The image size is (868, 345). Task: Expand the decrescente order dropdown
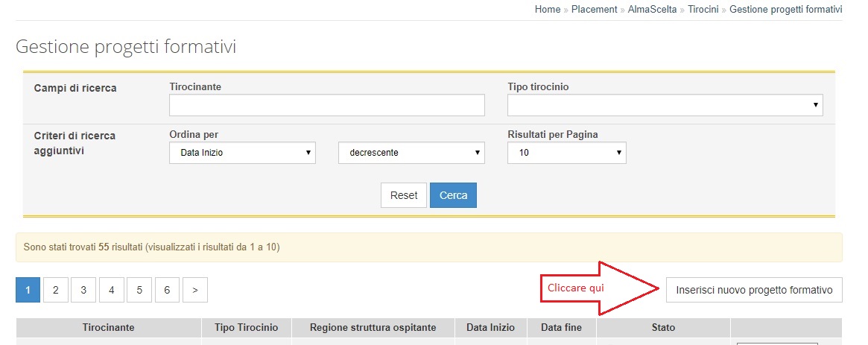click(x=411, y=153)
